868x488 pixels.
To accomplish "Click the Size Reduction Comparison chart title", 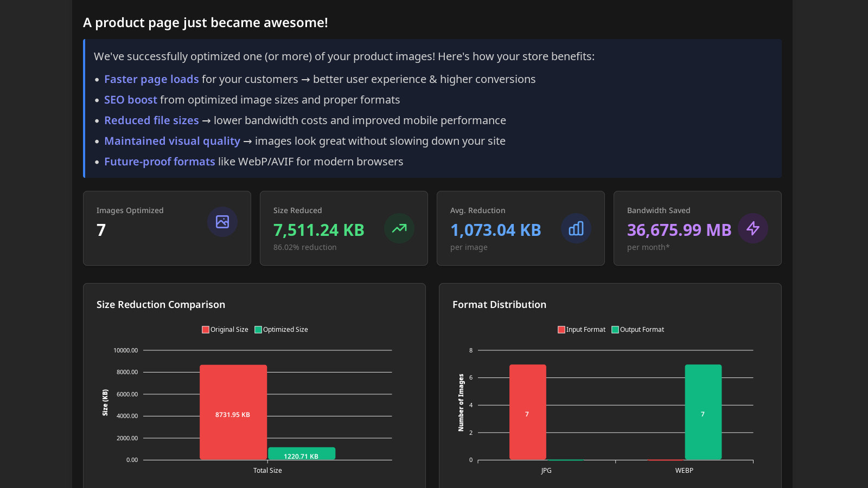I will (161, 305).
